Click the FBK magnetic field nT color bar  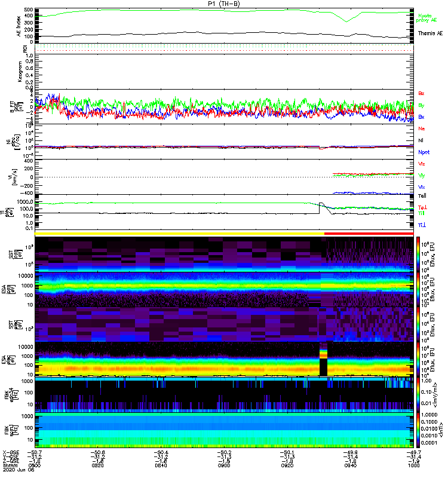click(418, 431)
